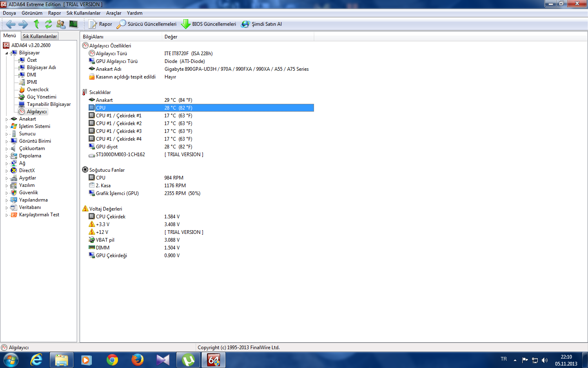588x368 pixels.
Task: Switch to Sık Kullanılanlar tab
Action: point(40,36)
